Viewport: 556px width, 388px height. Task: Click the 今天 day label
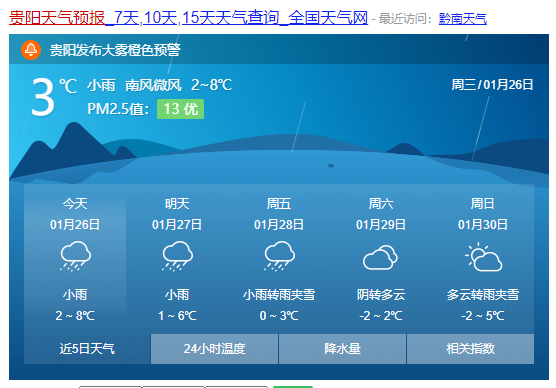click(x=75, y=204)
